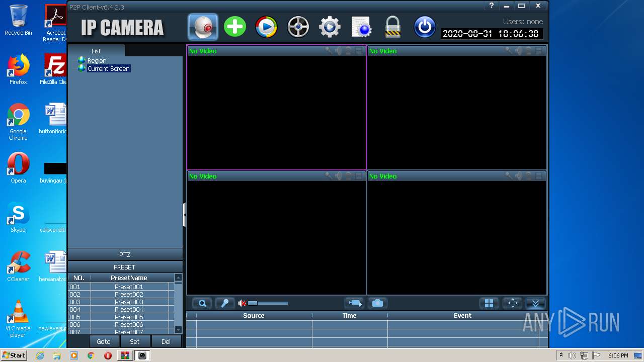Click the Event column header
644x362 pixels.
pyautogui.click(x=462, y=316)
